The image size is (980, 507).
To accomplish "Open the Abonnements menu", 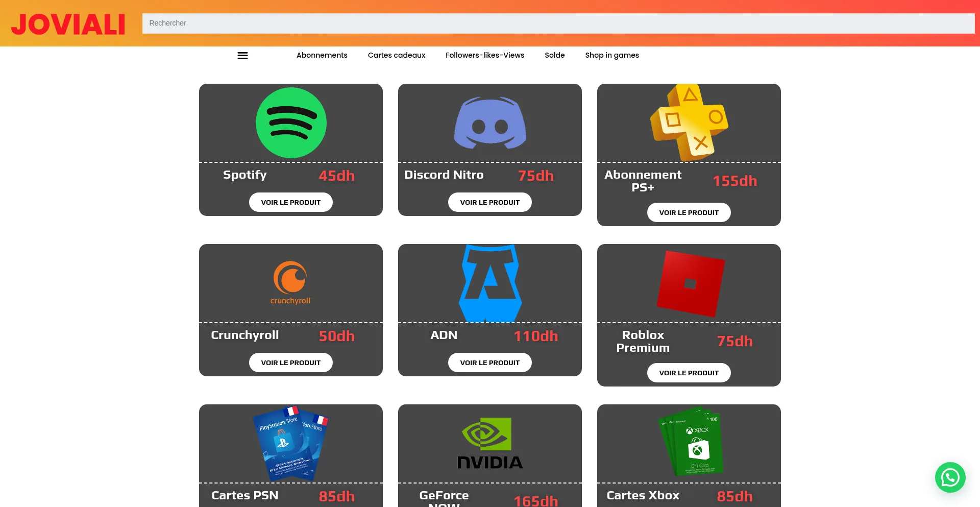I will pyautogui.click(x=322, y=55).
